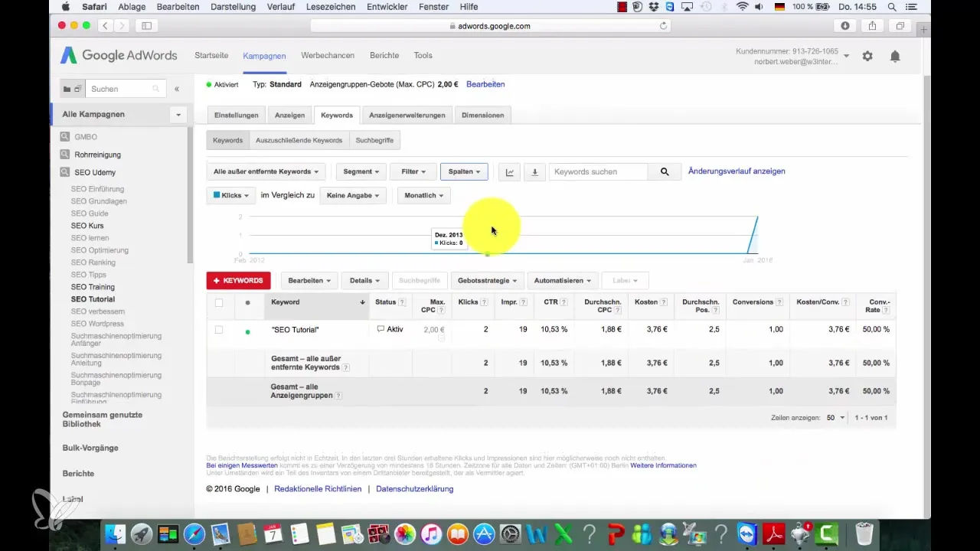The height and width of the screenshot is (551, 980).
Task: Open Safari from the Dock
Action: pyautogui.click(x=194, y=533)
